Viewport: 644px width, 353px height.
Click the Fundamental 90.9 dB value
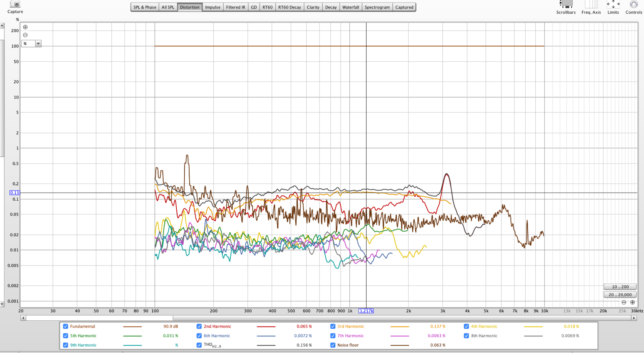click(171, 326)
